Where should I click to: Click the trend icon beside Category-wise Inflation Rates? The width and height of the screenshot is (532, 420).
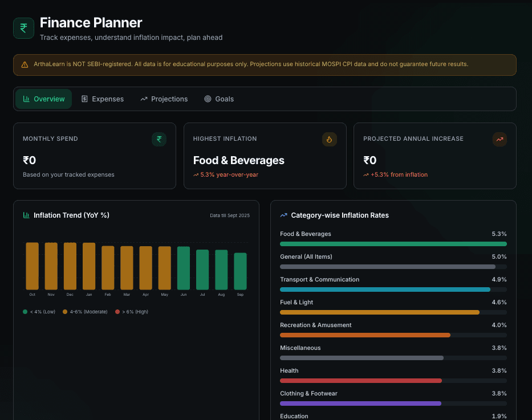click(x=283, y=215)
